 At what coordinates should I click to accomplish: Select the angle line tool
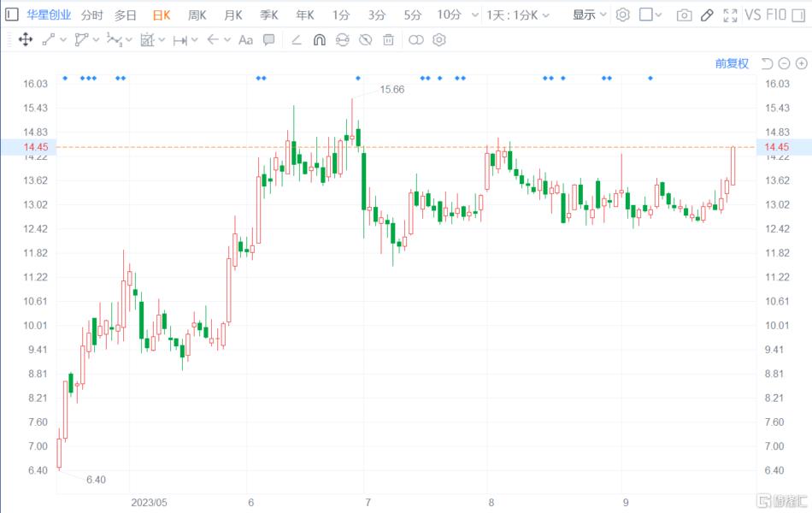coord(297,40)
